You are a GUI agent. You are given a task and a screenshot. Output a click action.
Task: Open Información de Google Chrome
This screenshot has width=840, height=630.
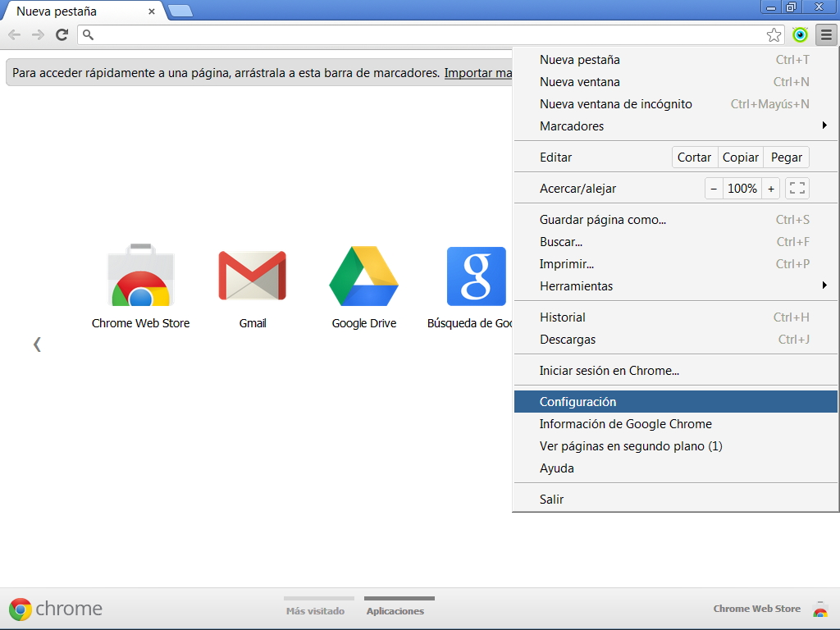[x=676, y=424]
